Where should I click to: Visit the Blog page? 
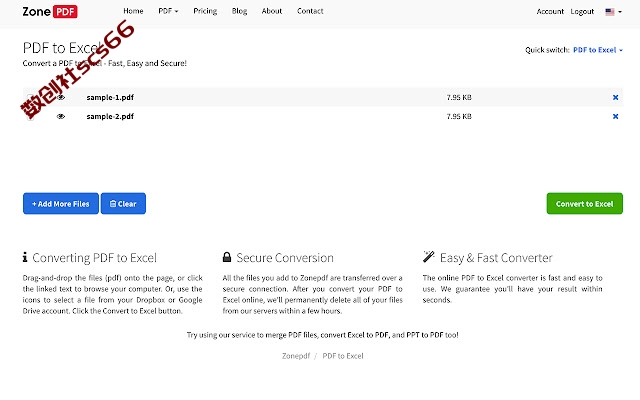239,11
